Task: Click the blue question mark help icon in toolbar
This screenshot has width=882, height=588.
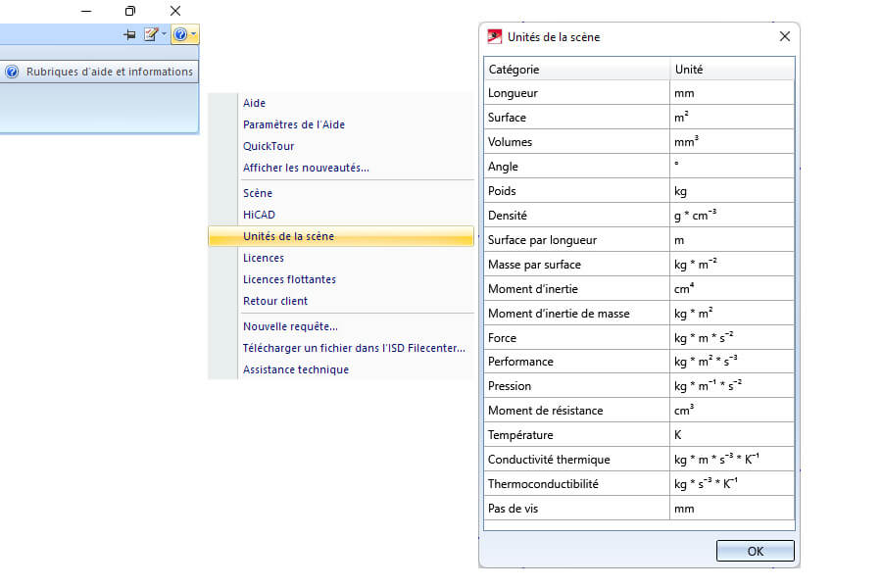Action: (x=180, y=35)
